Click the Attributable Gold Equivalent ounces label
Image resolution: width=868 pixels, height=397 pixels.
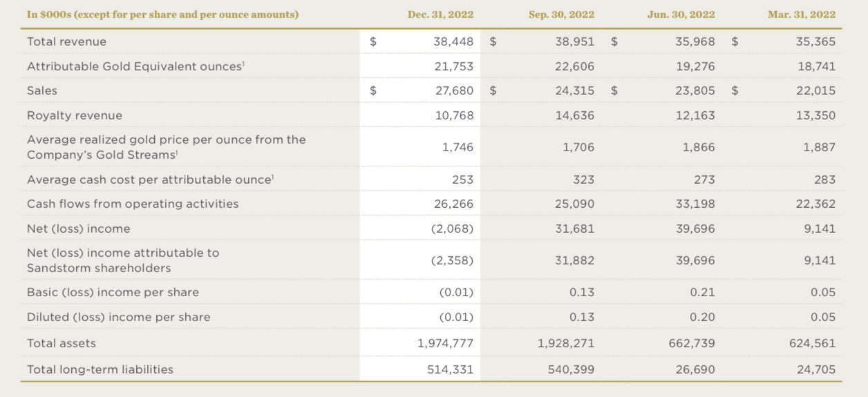click(135, 66)
